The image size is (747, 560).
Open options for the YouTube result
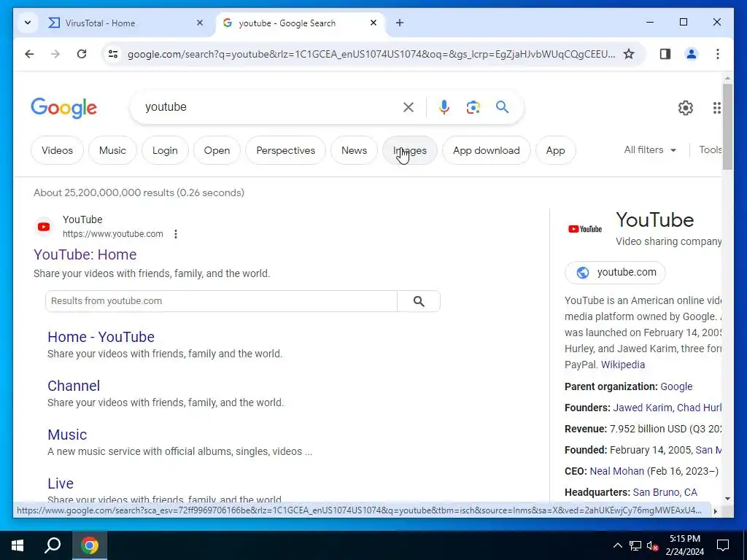176,234
